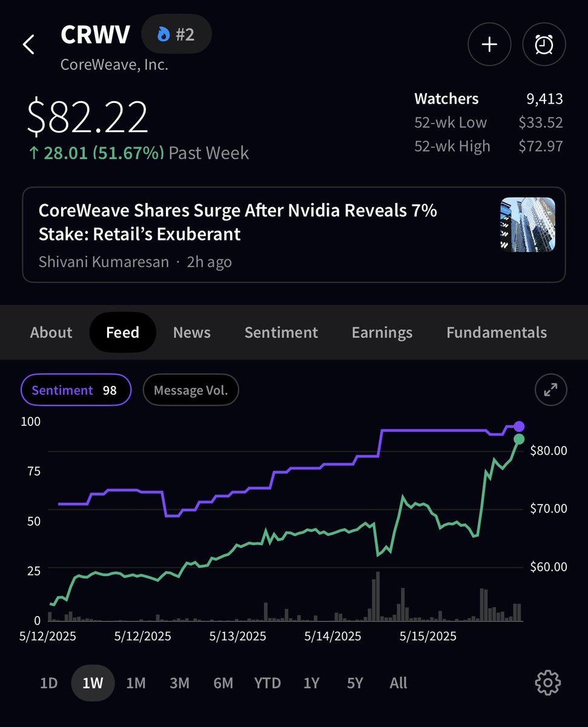This screenshot has height=727, width=588.
Task: Open chart settings gear icon
Action: point(548,683)
